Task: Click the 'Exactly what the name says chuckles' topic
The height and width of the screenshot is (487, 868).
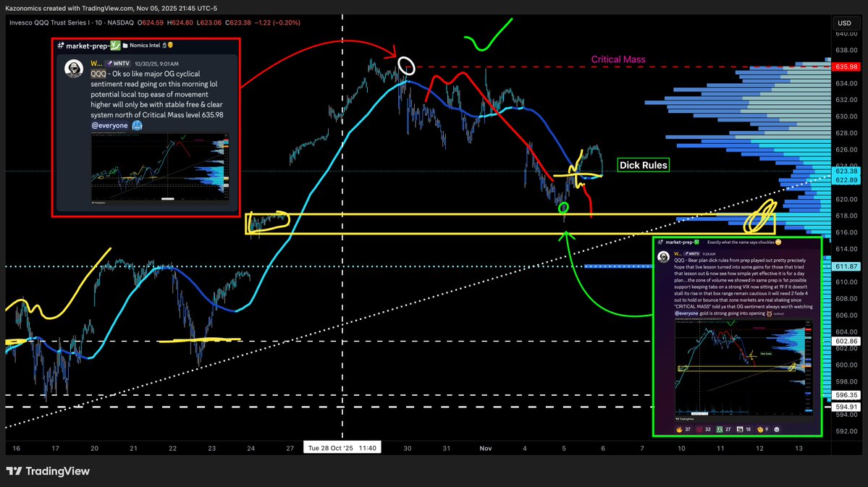Action: (739, 242)
